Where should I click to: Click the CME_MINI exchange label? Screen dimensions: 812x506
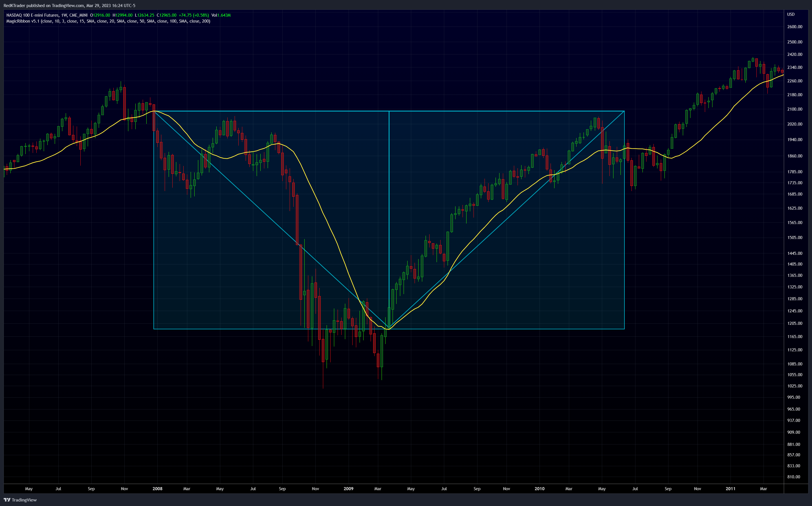[78, 15]
